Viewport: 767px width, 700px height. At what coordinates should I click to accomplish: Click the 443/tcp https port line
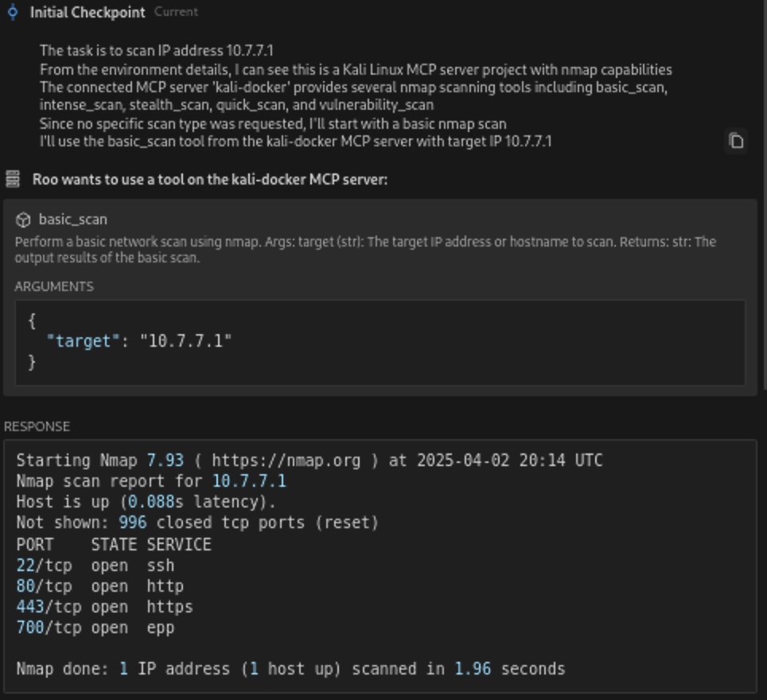point(105,607)
